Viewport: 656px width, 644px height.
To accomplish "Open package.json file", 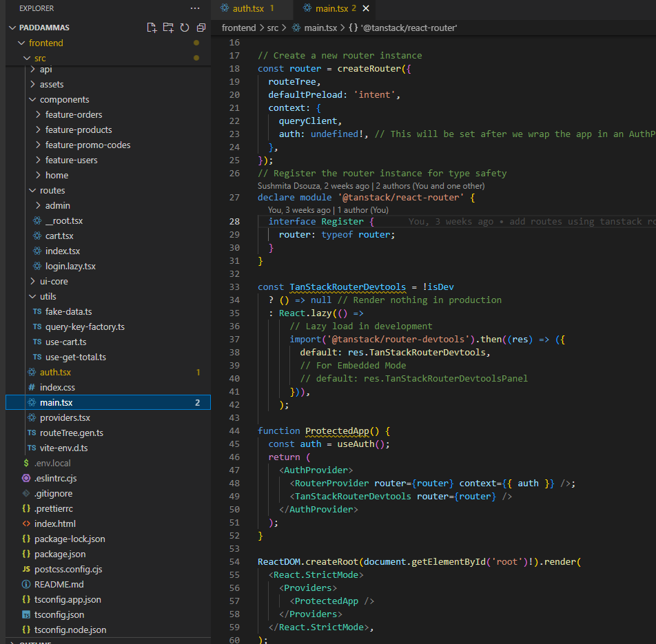I will [x=60, y=554].
